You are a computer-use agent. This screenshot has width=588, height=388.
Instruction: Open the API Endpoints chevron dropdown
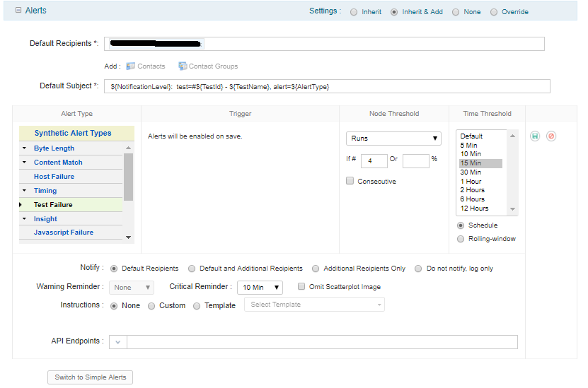coord(117,342)
